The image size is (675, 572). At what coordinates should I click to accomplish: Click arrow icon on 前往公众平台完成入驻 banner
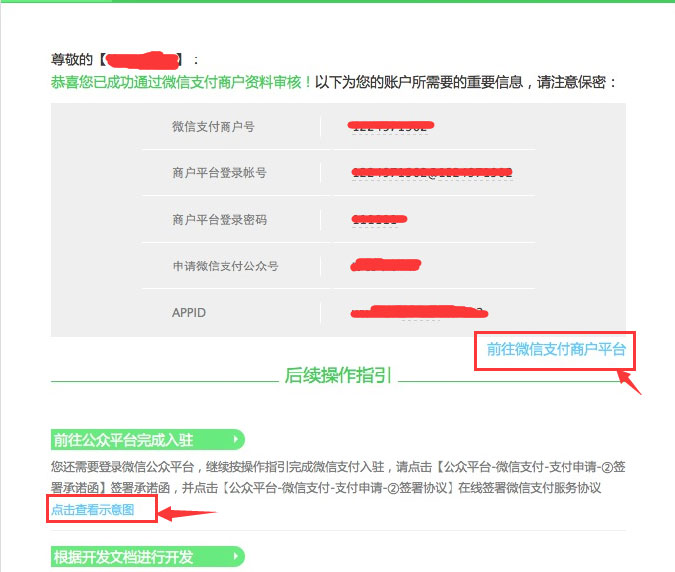point(235,439)
